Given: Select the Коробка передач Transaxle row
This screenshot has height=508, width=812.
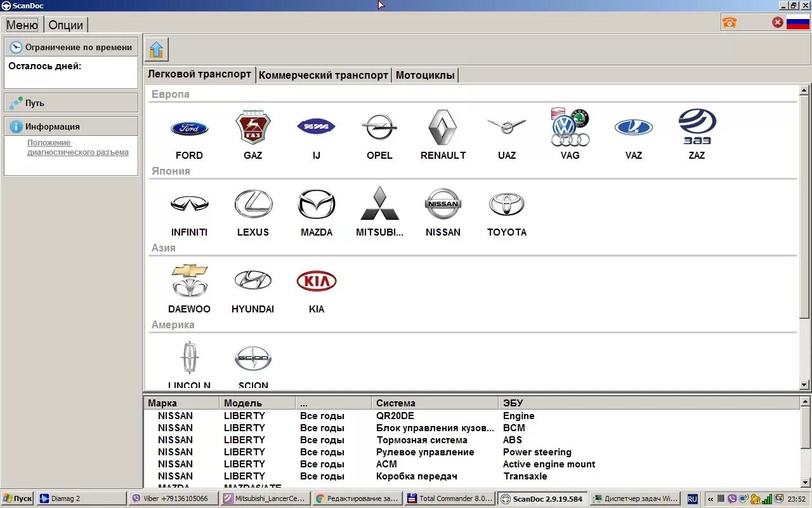Looking at the screenshot, I should tap(472, 476).
